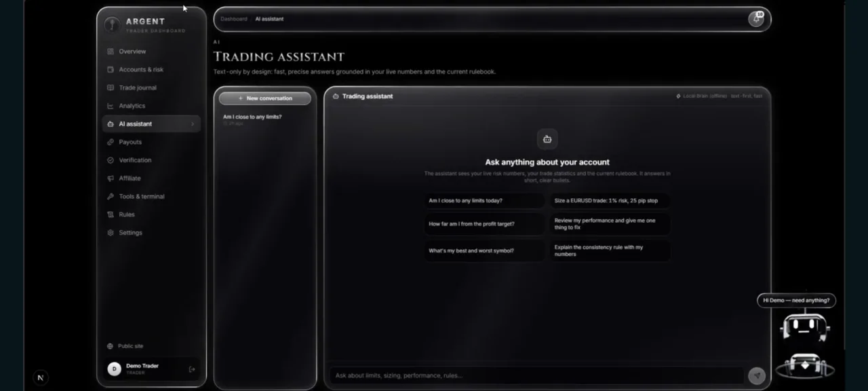Screen dimensions: 868x391
Task: Click the Demo Trader profile name
Action: pyautogui.click(x=142, y=366)
